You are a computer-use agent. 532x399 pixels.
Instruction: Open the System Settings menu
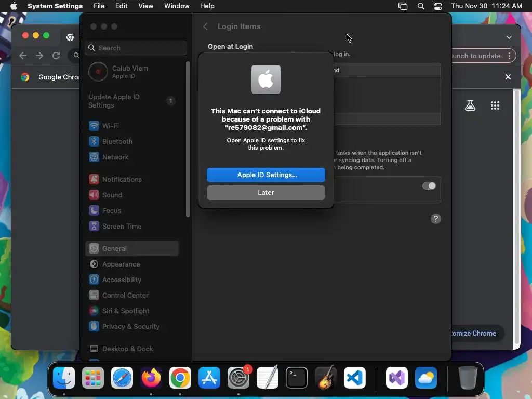(x=55, y=6)
